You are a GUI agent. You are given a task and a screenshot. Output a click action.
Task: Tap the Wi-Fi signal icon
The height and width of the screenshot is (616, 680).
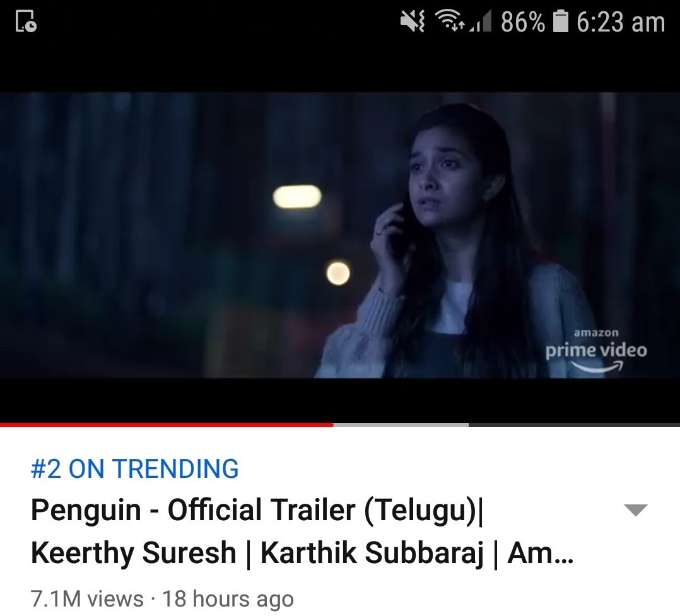click(450, 21)
